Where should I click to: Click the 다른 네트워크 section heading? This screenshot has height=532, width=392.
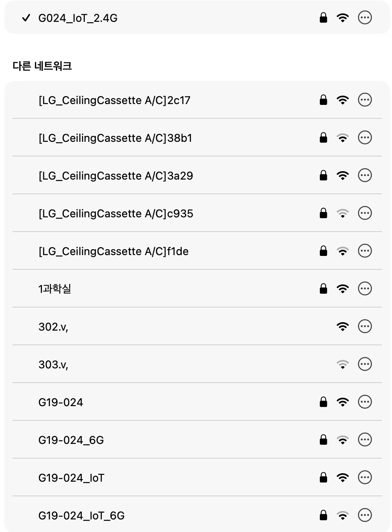42,66
